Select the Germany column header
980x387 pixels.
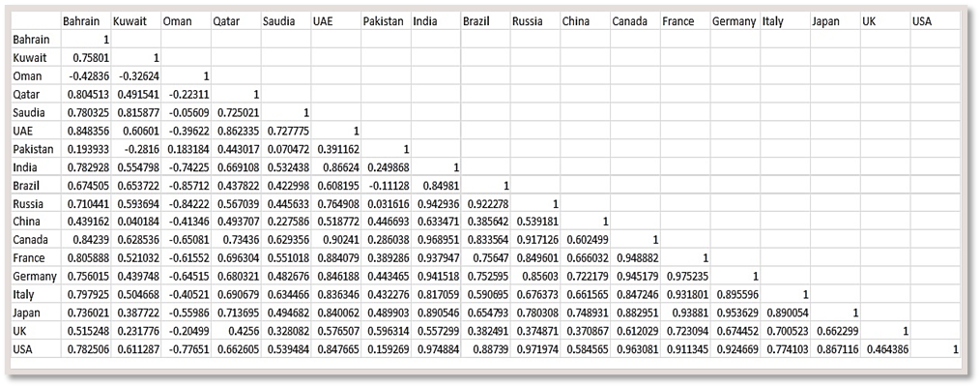(735, 21)
